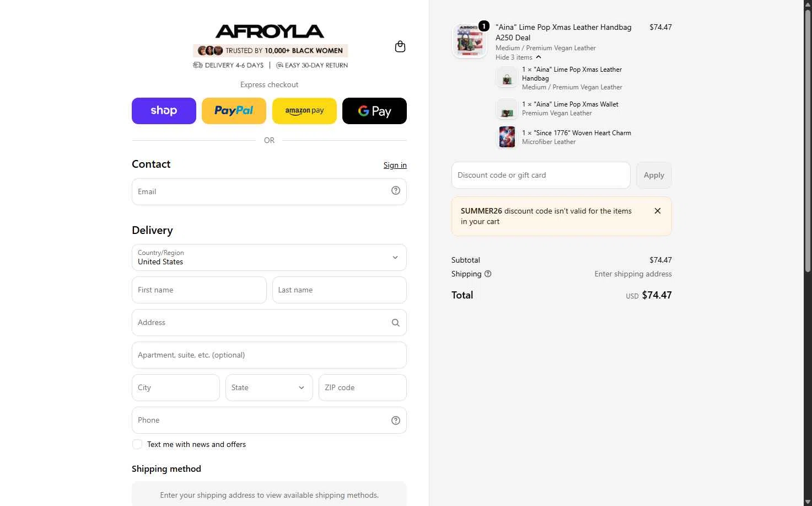The image size is (812, 506).
Task: Pay with Amazon Pay express checkout
Action: [304, 111]
